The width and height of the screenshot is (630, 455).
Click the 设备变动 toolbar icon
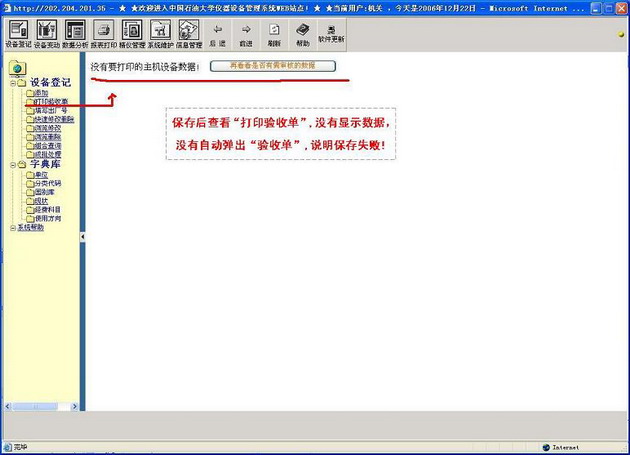tap(46, 31)
